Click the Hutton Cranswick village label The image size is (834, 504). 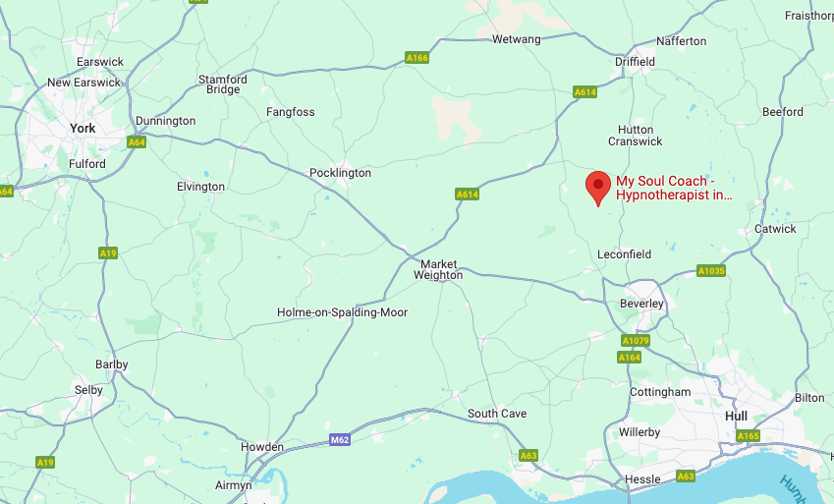coord(635,136)
